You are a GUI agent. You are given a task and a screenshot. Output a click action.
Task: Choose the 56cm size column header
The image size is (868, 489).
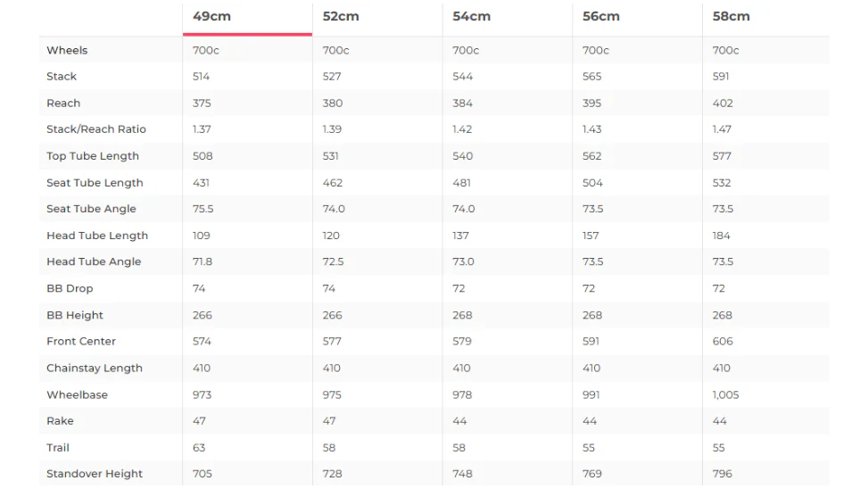[601, 17]
